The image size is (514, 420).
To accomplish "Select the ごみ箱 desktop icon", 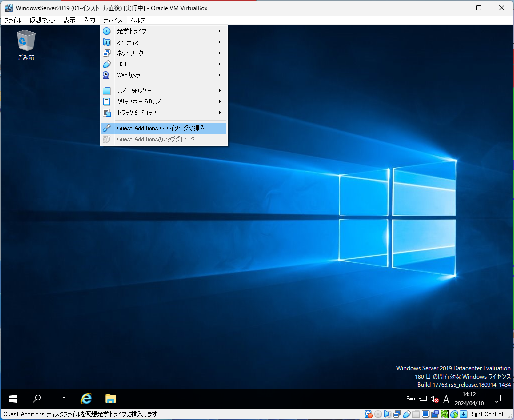I will click(26, 45).
